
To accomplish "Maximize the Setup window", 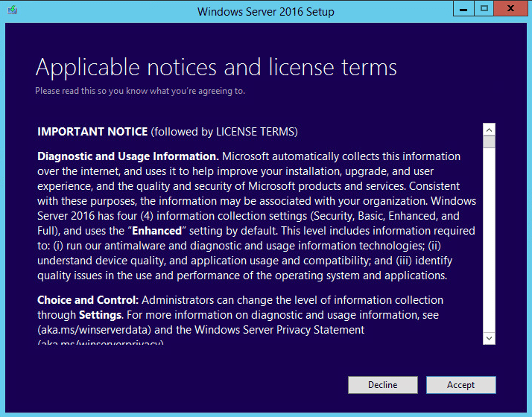I will (x=484, y=9).
